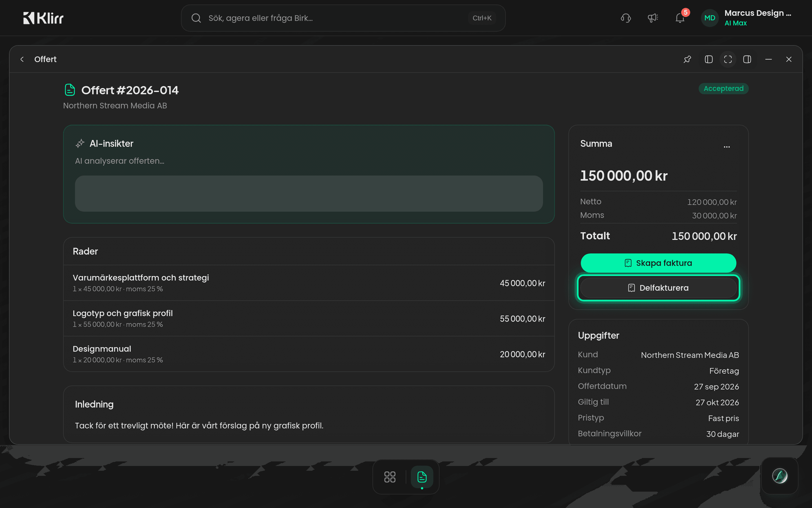Open notifications bell with badge
This screenshot has height=508, width=812.
tap(680, 18)
